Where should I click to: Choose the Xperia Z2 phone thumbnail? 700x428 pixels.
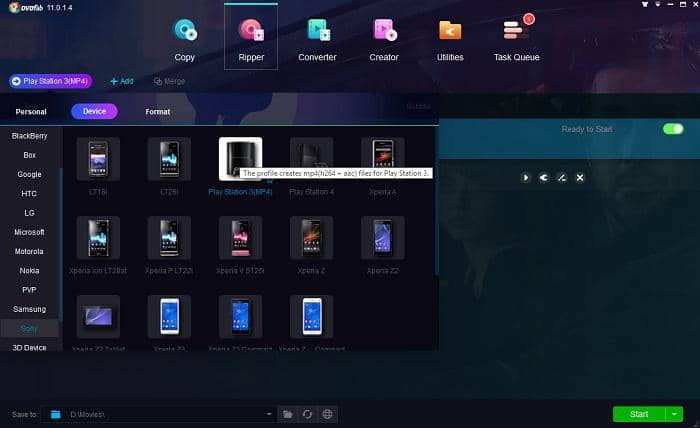coord(383,237)
